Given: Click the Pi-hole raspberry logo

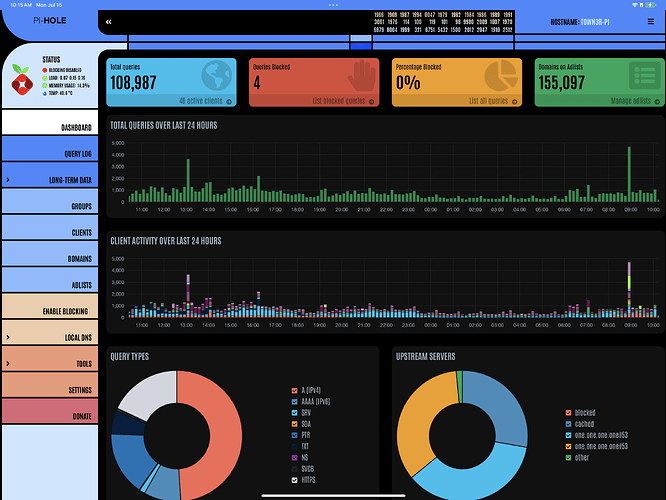Looking at the screenshot, I should (20, 79).
